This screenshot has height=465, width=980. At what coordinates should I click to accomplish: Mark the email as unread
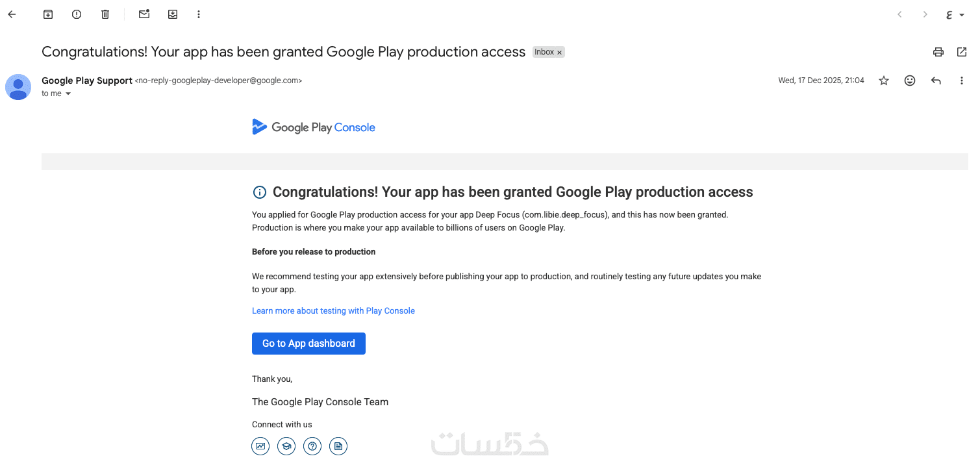click(x=144, y=14)
